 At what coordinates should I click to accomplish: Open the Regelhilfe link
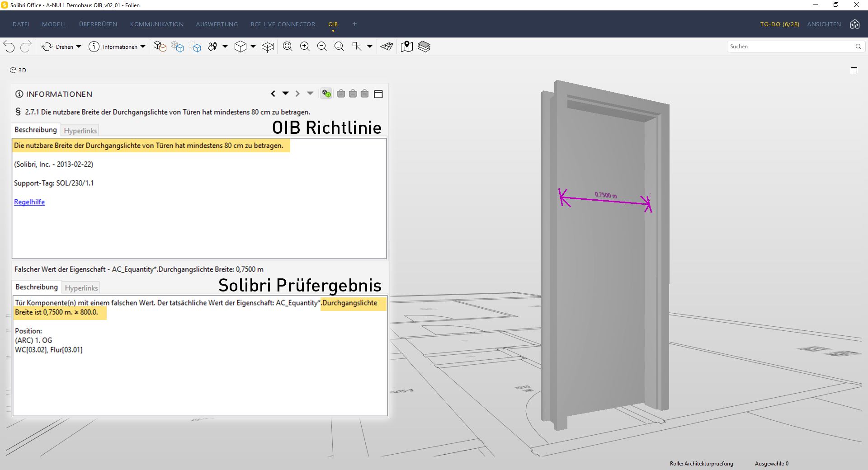(29, 202)
